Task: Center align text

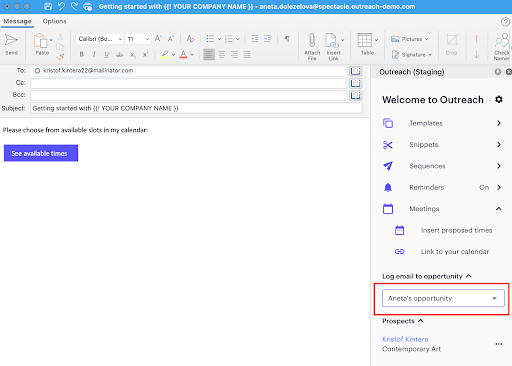Action: pyautogui.click(x=222, y=54)
